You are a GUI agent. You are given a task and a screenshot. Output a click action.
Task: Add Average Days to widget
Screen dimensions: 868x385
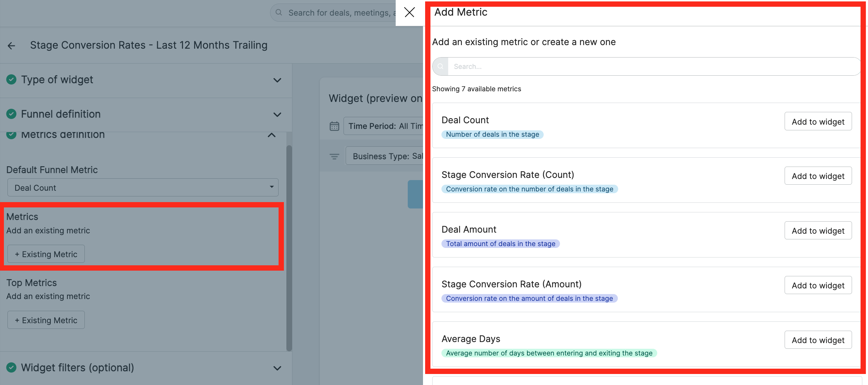click(818, 340)
